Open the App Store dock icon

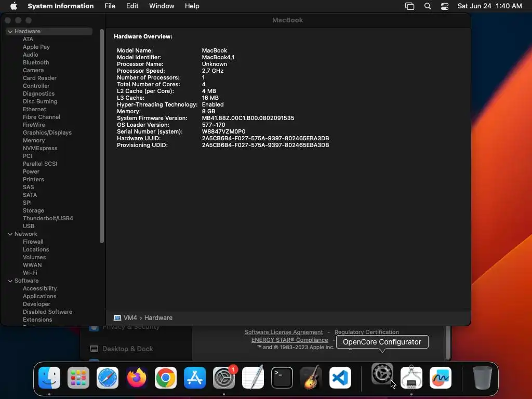click(x=195, y=378)
